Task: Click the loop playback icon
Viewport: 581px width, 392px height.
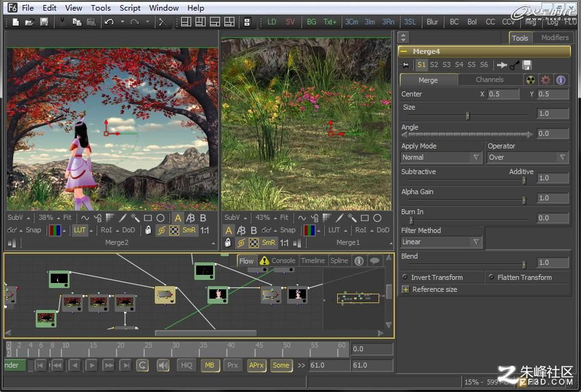Action: [x=142, y=365]
